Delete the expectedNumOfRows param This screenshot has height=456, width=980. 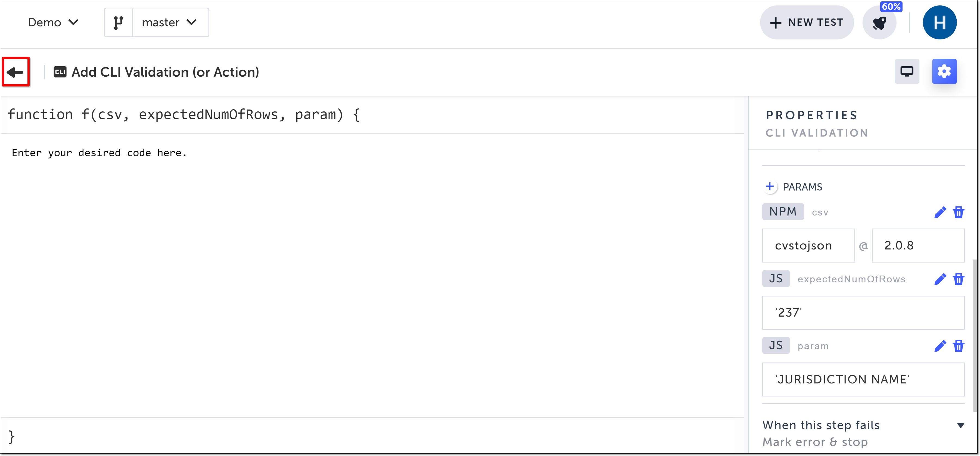pos(958,279)
